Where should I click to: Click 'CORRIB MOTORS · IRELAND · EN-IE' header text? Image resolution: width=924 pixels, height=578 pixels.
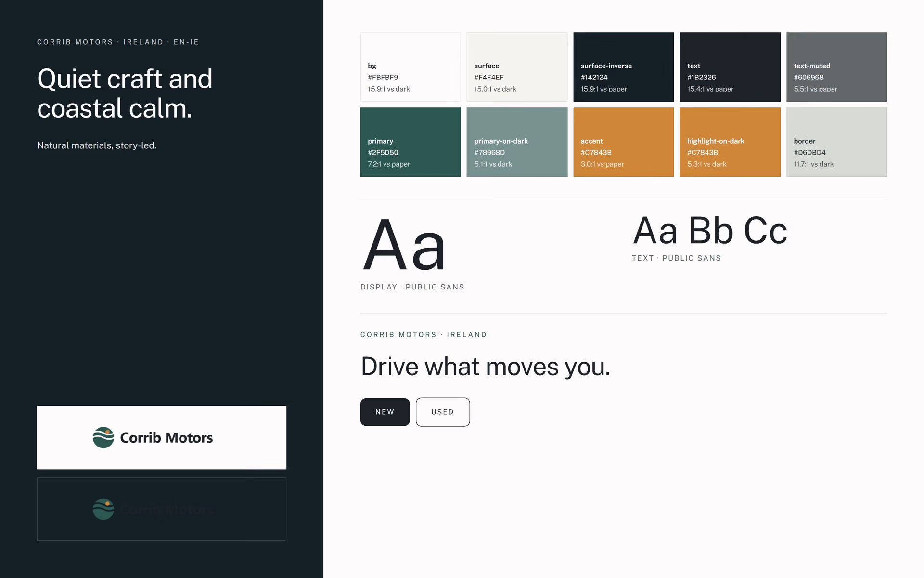[118, 42]
